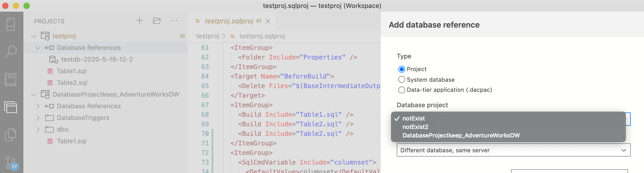Expand the dbo folder

click(38, 129)
